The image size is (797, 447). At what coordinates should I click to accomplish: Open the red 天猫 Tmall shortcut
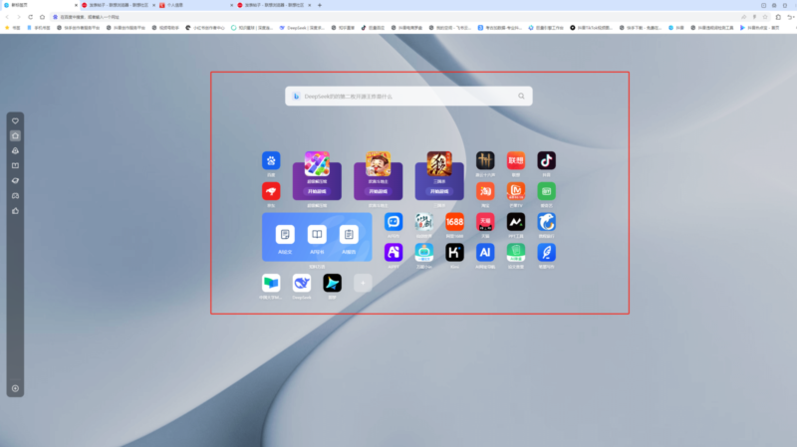(485, 222)
